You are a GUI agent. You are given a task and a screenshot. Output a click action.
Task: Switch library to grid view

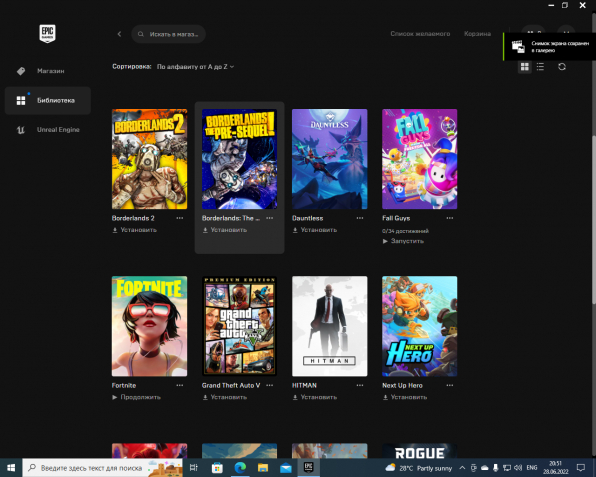click(x=525, y=67)
